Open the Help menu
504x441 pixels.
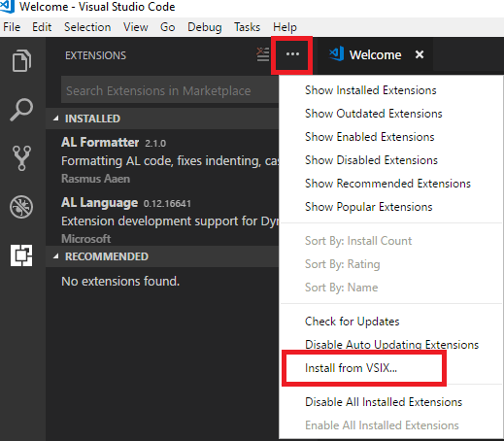285,27
